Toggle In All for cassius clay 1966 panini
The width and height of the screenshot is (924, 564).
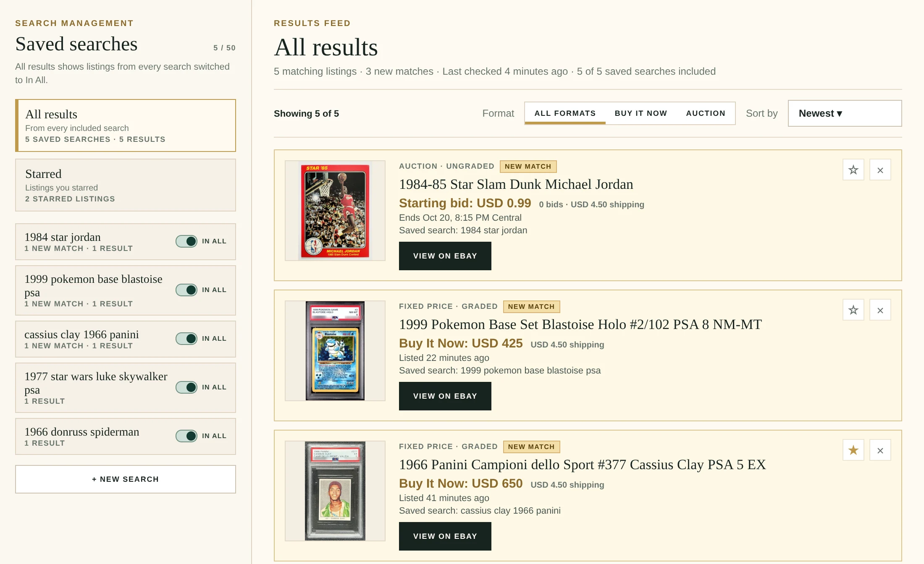186,339
